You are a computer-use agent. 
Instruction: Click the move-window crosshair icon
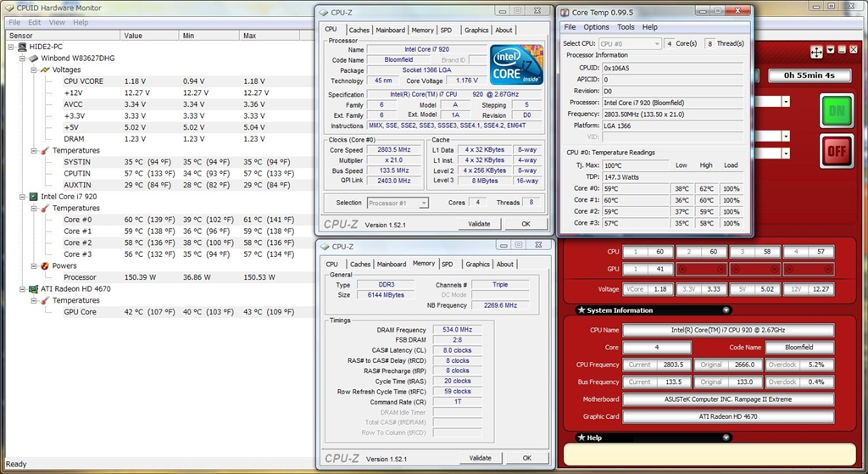pos(816,52)
